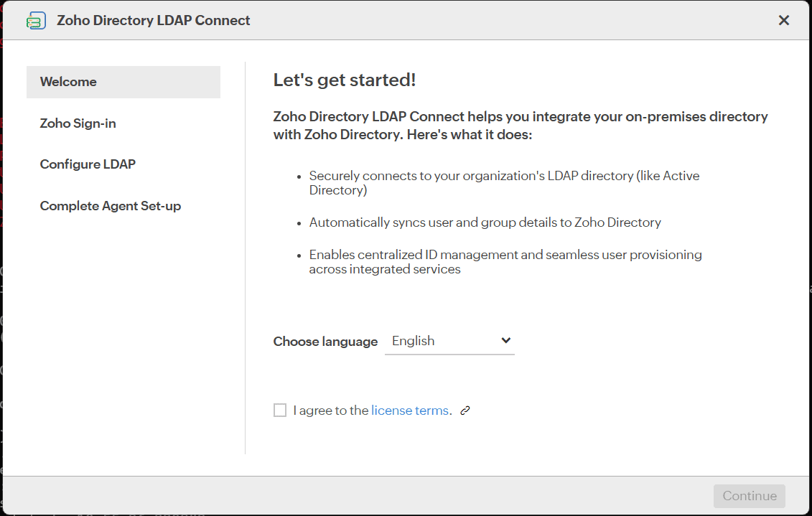Switch to the Configure LDAP step
812x516 pixels.
tap(88, 164)
